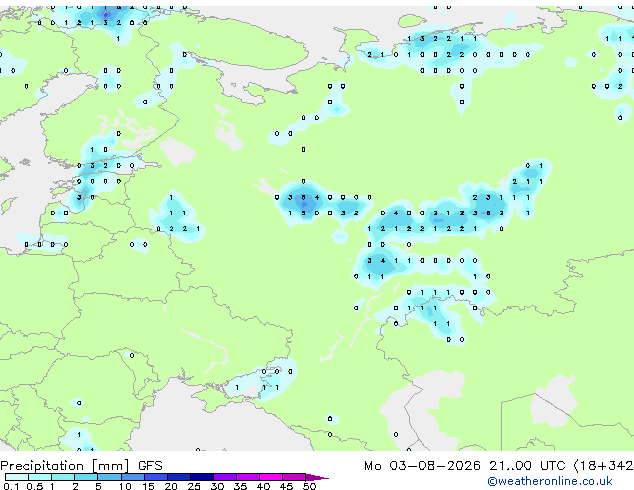Open the weatheronline.co.uk link
The height and width of the screenshot is (490, 634).
click(550, 481)
